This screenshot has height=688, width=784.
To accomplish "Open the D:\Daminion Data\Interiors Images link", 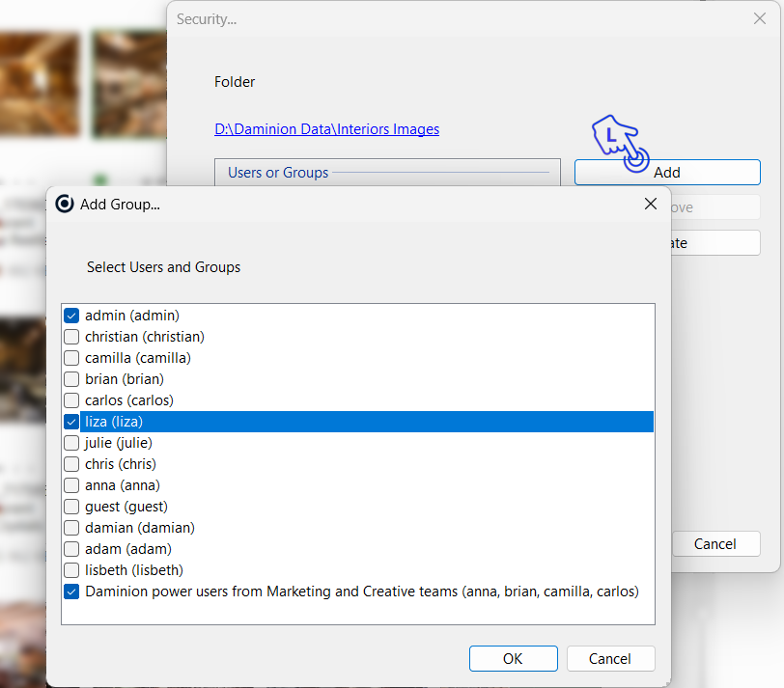I will tap(326, 129).
